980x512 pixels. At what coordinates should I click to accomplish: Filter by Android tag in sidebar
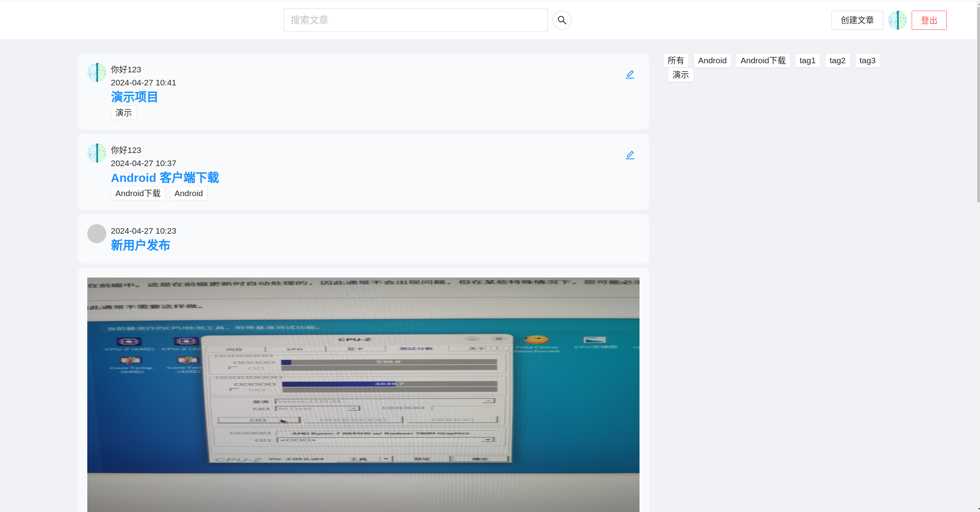[x=712, y=60]
